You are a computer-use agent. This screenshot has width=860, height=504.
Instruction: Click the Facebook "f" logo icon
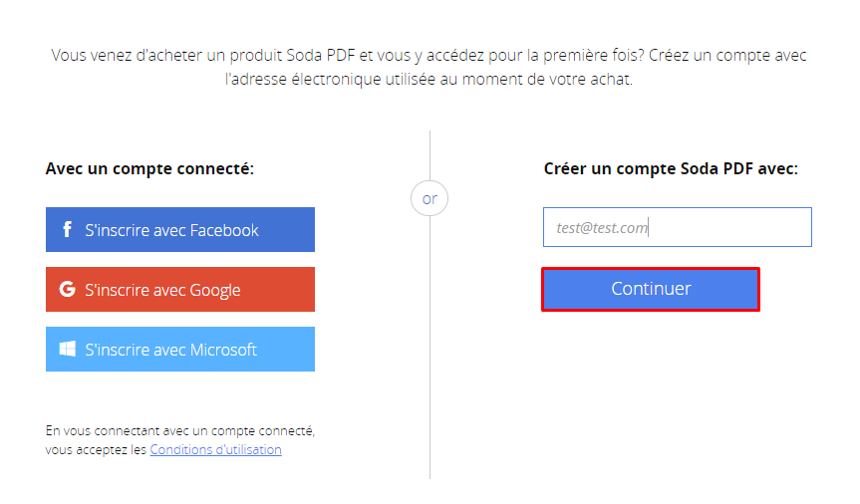pyautogui.click(x=67, y=230)
